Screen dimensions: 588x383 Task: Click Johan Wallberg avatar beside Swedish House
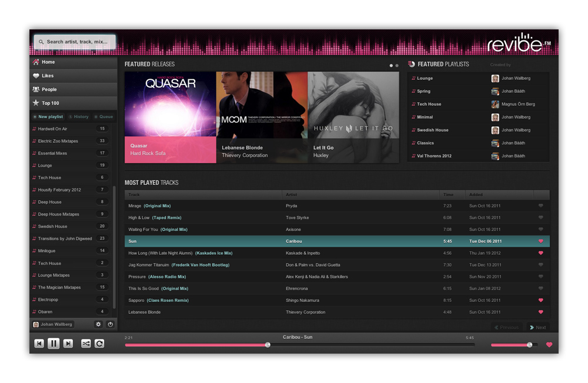pyautogui.click(x=495, y=130)
